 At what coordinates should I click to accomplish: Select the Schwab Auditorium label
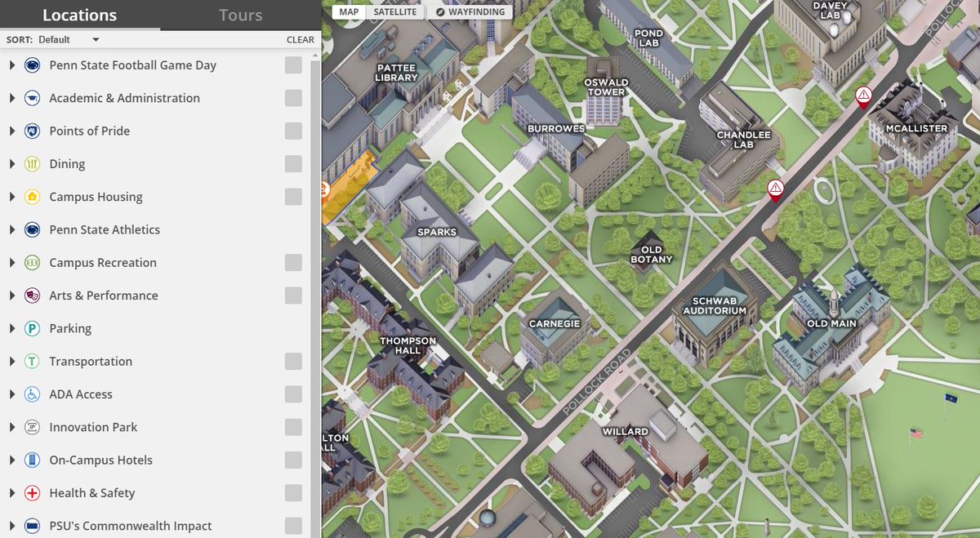(x=715, y=305)
